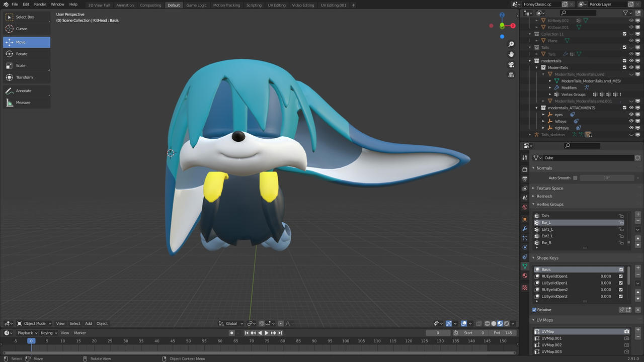The image size is (644, 362).
Task: Switch to the Scripting workspace tab
Action: (x=254, y=5)
